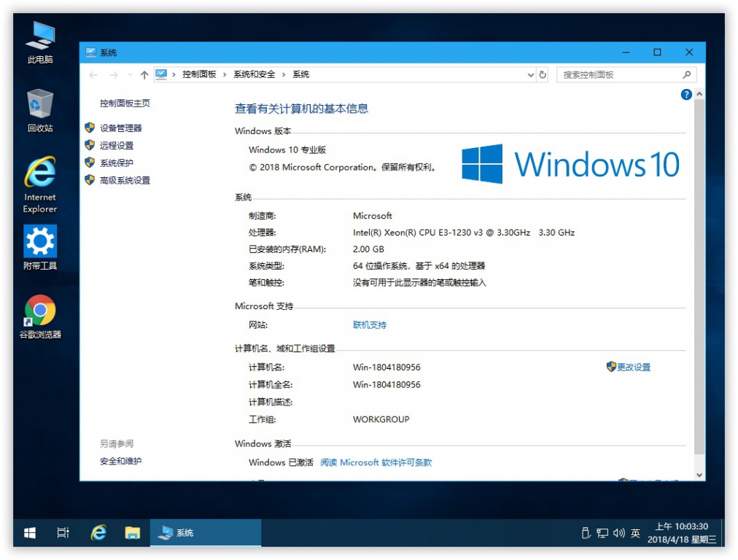Open the 联机支持 website link
738x560 pixels.
coord(370,324)
